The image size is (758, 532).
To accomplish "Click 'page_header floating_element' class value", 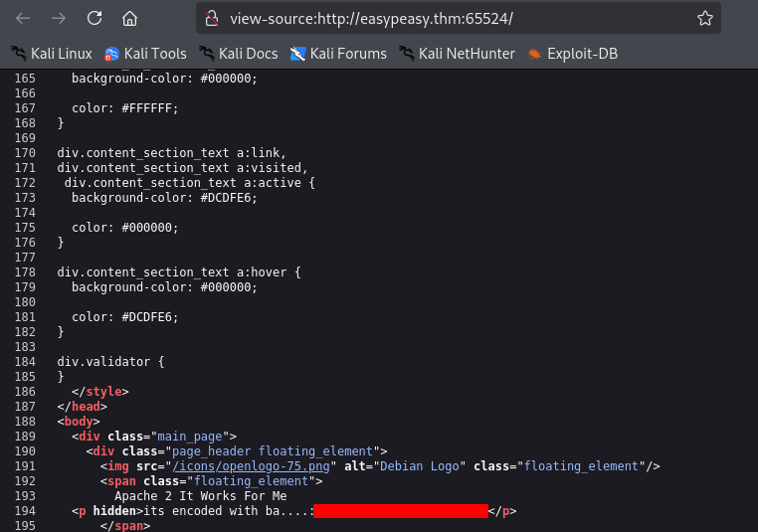I will pyautogui.click(x=273, y=451).
